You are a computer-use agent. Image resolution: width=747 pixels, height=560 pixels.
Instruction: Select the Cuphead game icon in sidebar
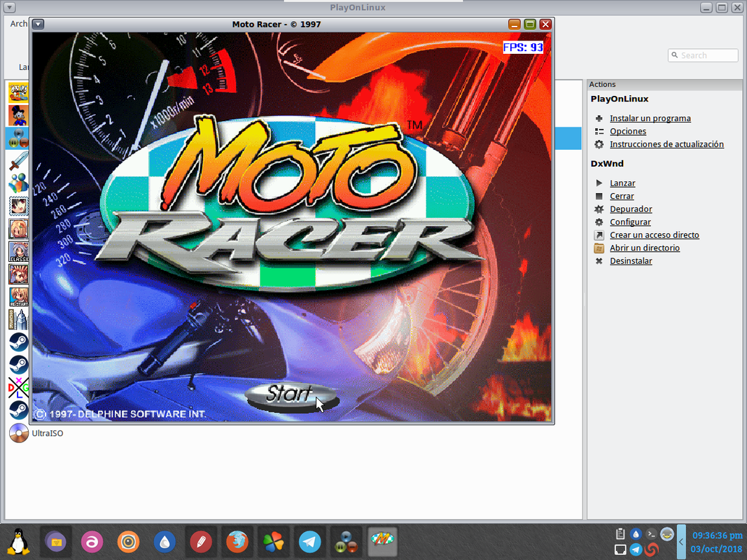coord(18,93)
